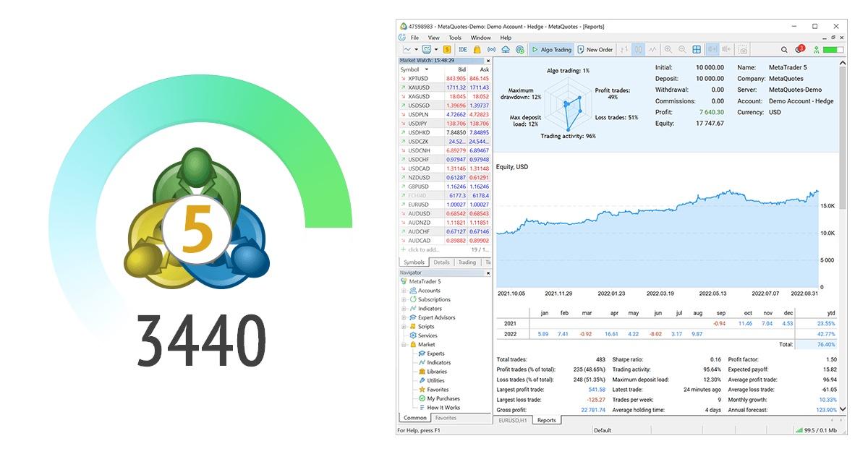The image size is (868, 454).
Task: Toggle the chart shift toolbar icon
Action: 726,50
